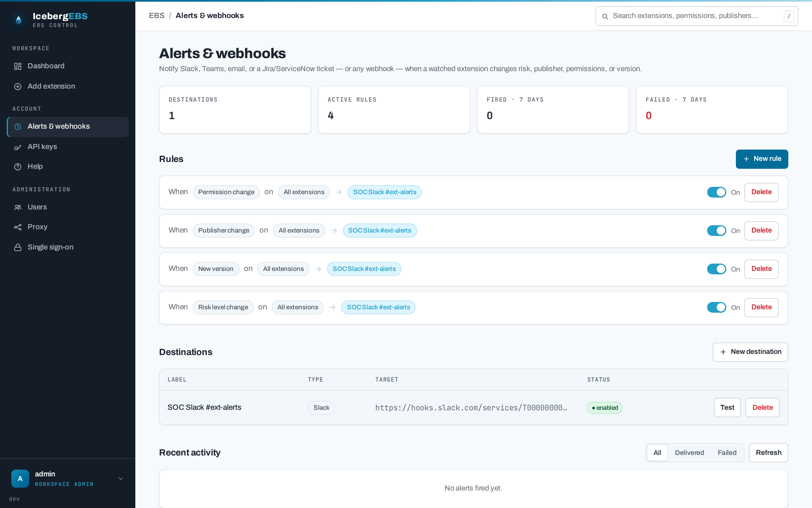The width and height of the screenshot is (812, 508).
Task: Click the Alerts & webhooks clock icon
Action: point(18,127)
